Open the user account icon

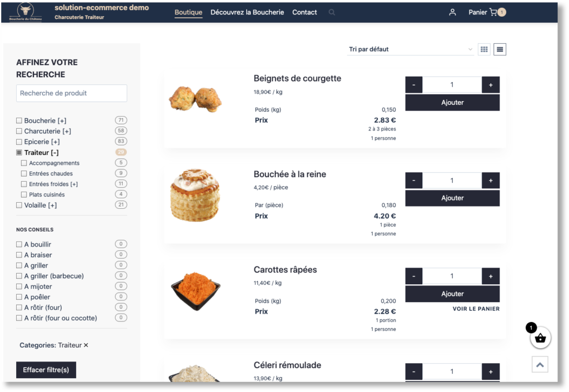point(452,12)
